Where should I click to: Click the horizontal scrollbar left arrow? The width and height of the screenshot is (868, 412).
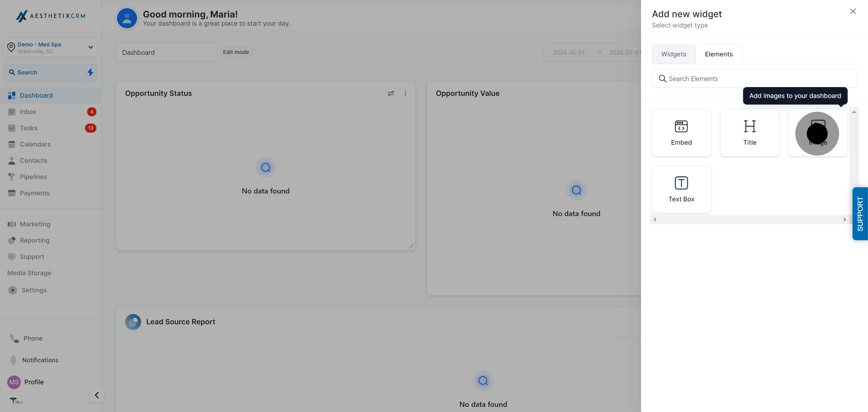pos(655,220)
